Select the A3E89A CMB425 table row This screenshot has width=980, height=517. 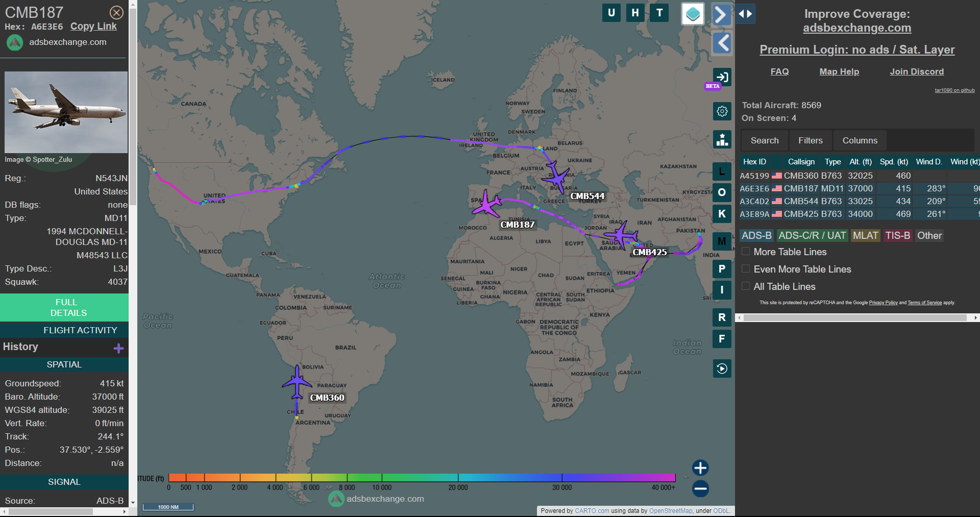click(x=860, y=214)
